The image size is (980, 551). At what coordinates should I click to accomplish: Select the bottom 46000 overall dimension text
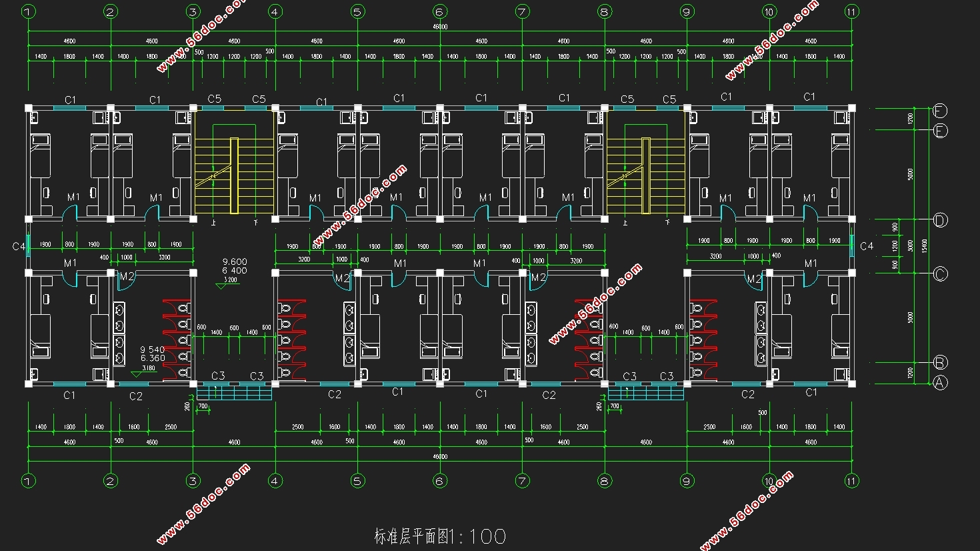pyautogui.click(x=440, y=457)
